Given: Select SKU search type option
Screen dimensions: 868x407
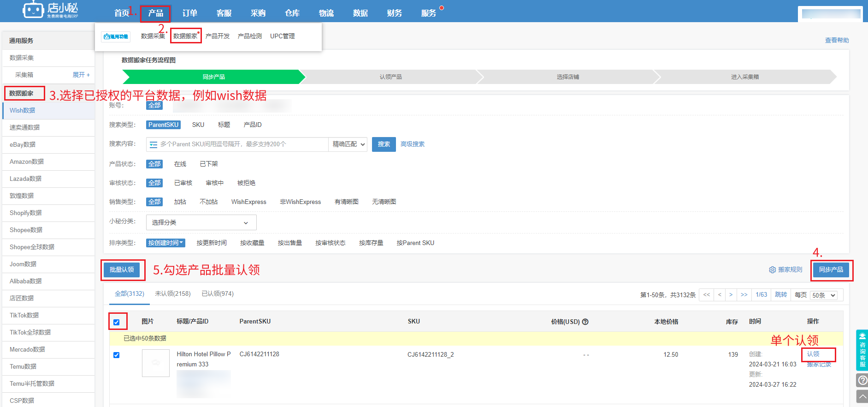Looking at the screenshot, I should tap(198, 125).
